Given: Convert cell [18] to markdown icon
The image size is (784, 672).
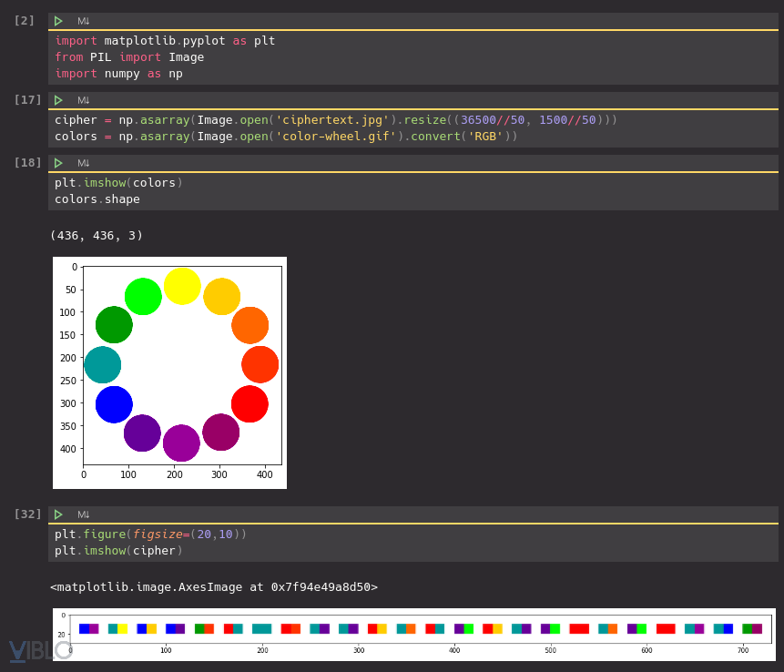Looking at the screenshot, I should click(x=84, y=163).
